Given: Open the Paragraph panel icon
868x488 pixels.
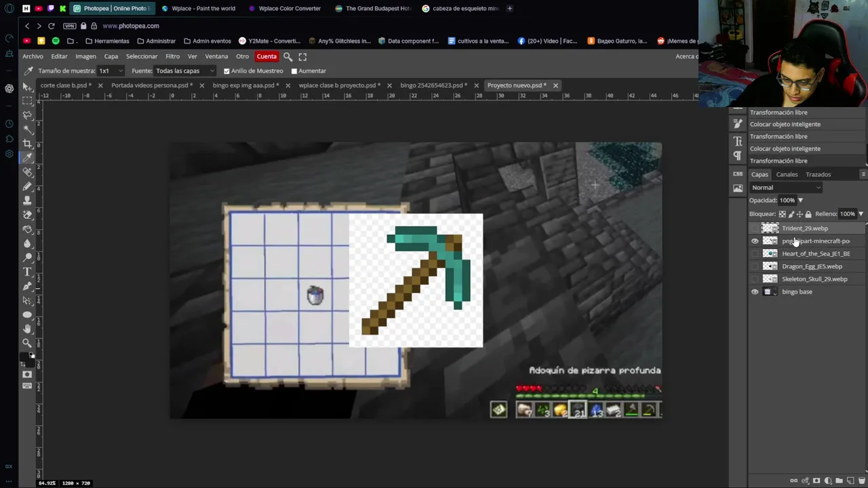Looking at the screenshot, I should (738, 155).
